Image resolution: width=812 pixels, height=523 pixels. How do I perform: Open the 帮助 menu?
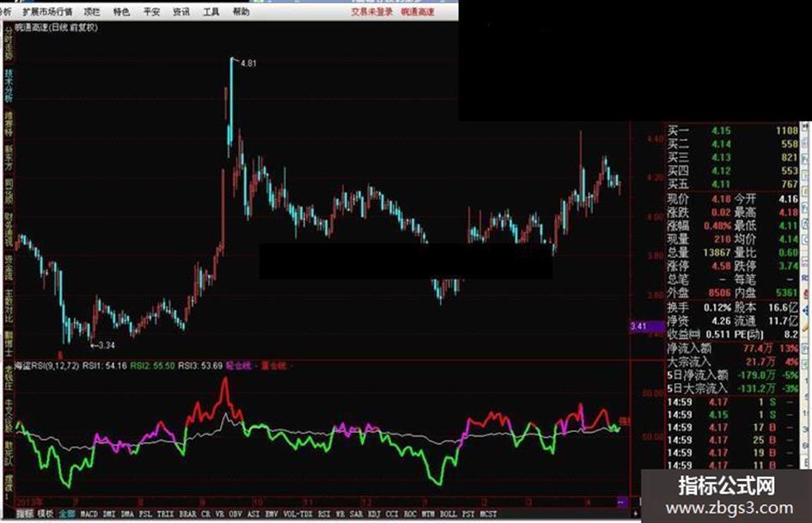pos(241,11)
